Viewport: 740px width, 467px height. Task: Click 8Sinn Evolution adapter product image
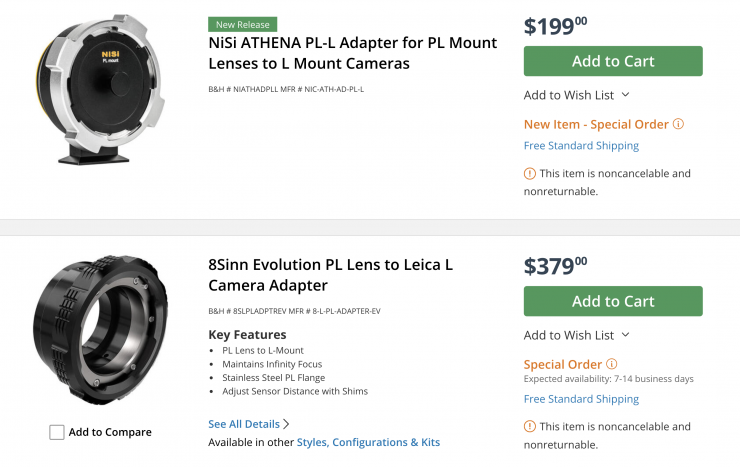[x=100, y=327]
